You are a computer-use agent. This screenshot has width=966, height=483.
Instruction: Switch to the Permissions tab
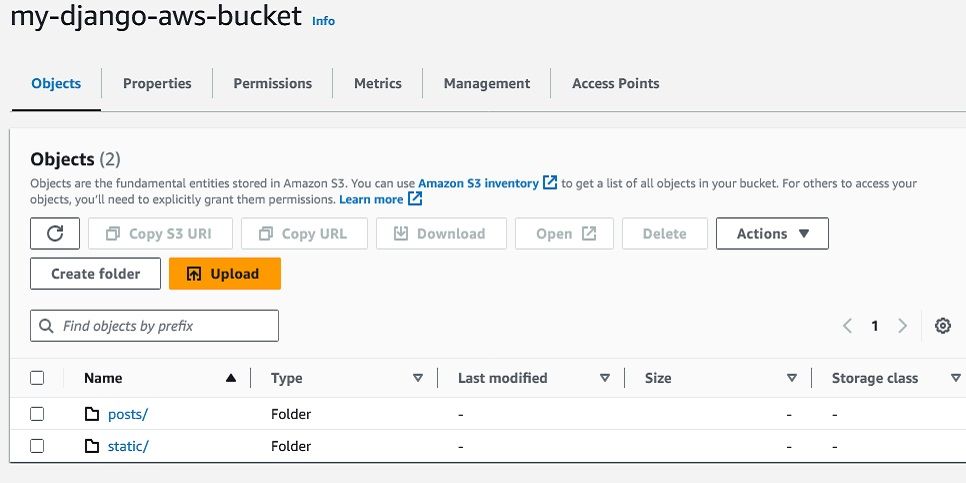click(272, 84)
